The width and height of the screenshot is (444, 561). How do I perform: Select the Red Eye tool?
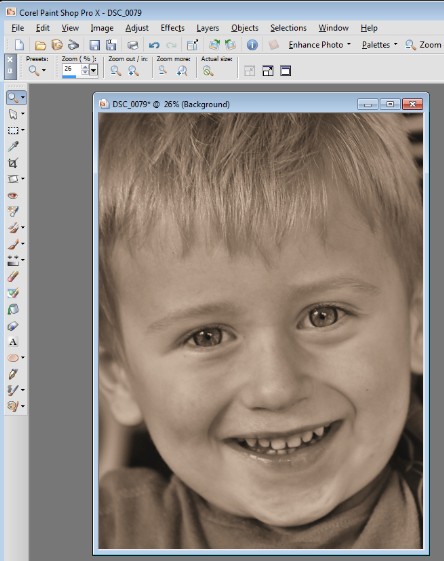13,195
